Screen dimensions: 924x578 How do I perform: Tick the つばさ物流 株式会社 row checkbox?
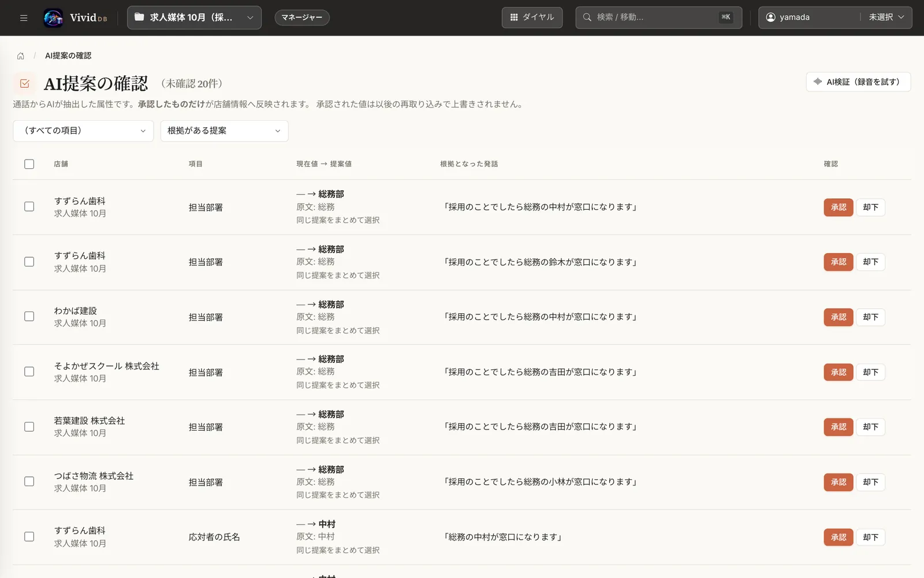coord(29,481)
